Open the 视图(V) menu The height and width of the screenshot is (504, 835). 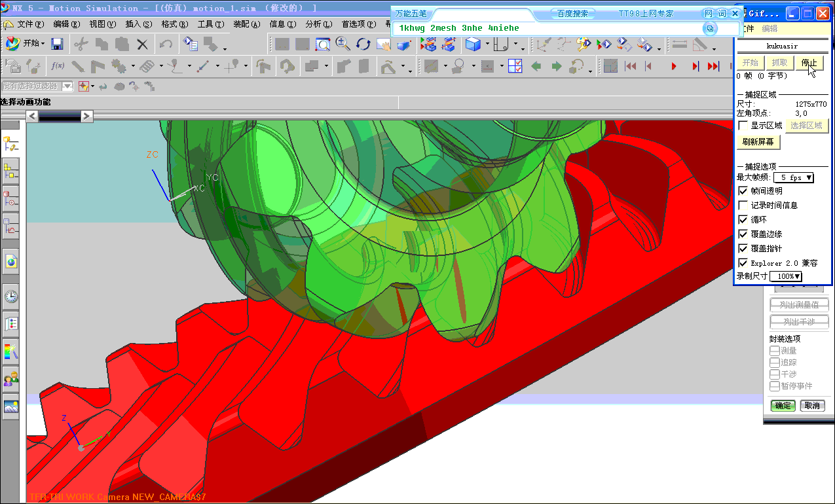(102, 24)
